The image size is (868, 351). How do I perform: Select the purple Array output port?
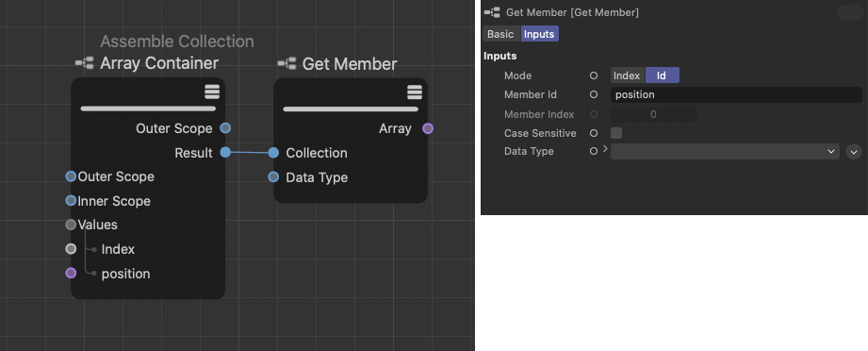tap(428, 128)
